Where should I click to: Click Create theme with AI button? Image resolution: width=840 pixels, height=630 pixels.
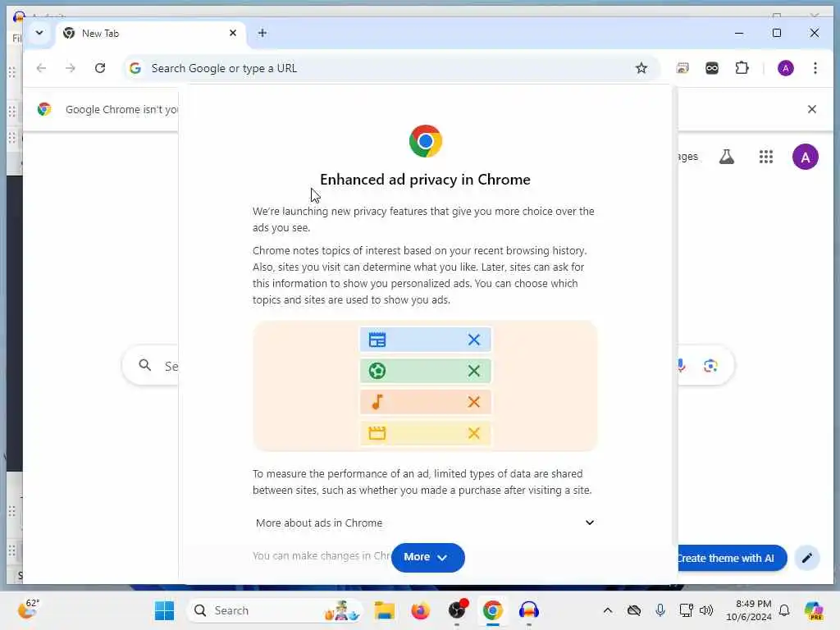coord(733,558)
